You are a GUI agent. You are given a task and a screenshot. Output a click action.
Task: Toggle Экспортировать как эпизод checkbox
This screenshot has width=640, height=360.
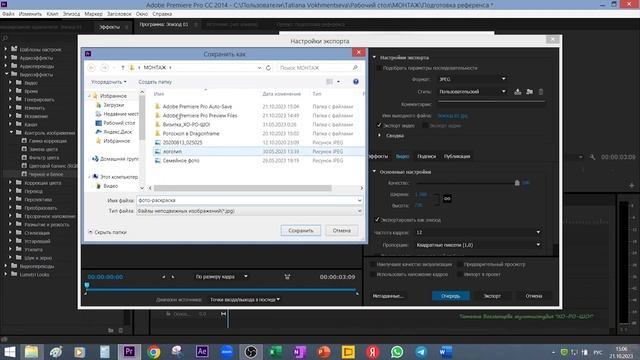click(x=377, y=220)
